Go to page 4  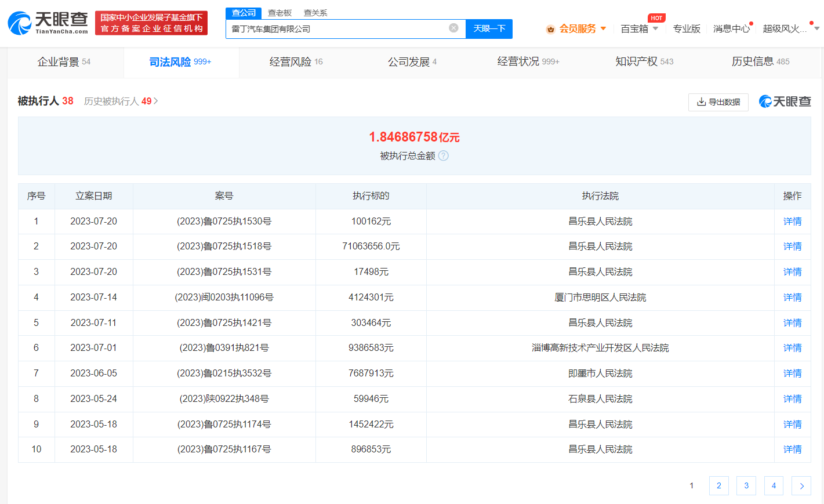click(x=774, y=486)
